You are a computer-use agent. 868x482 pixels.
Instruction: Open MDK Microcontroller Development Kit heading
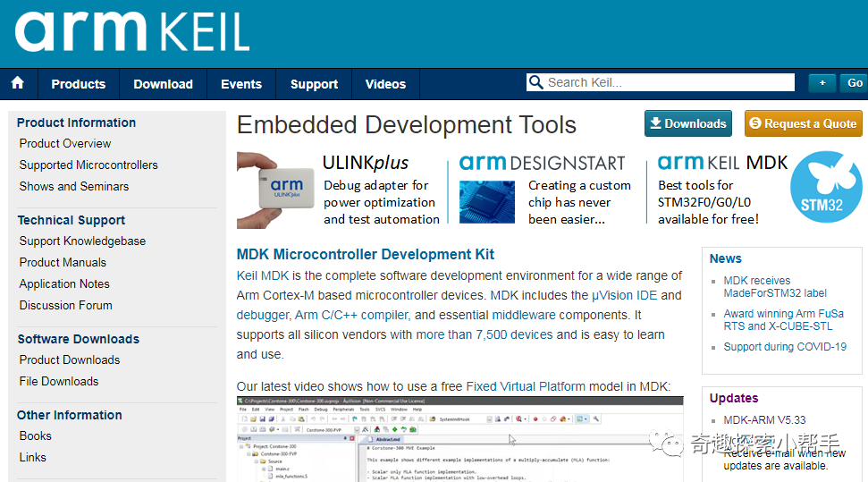[366, 254]
